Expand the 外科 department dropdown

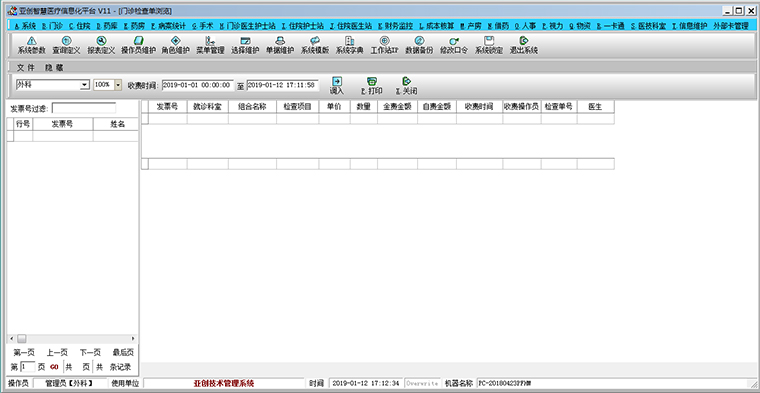tap(85, 85)
